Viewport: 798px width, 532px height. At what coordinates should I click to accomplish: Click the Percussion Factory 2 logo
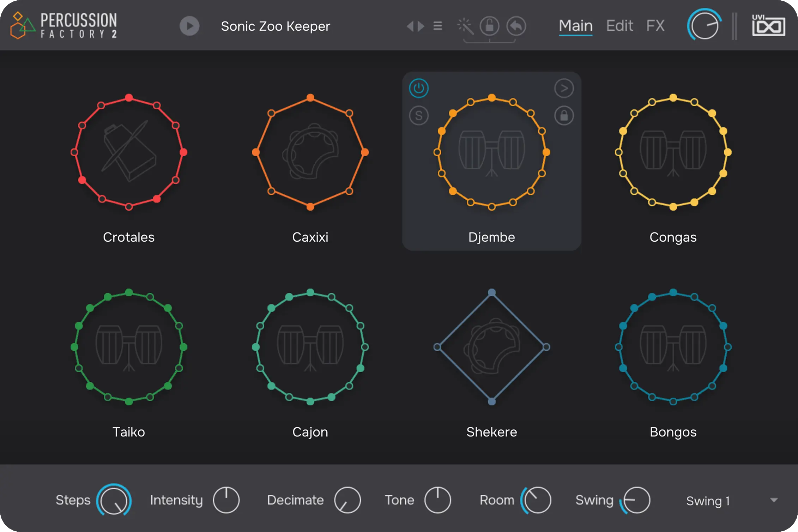point(64,25)
